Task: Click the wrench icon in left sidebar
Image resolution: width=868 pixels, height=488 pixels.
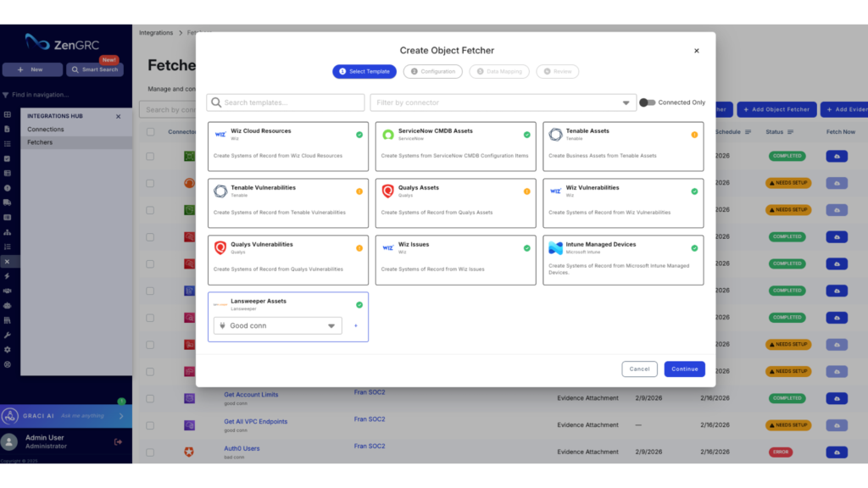Action: [x=7, y=335]
